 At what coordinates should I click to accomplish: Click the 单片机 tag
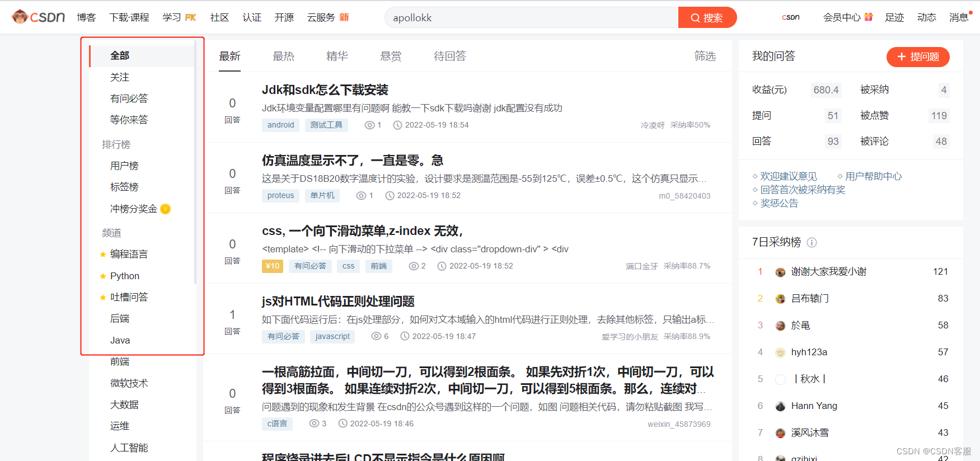(x=322, y=195)
